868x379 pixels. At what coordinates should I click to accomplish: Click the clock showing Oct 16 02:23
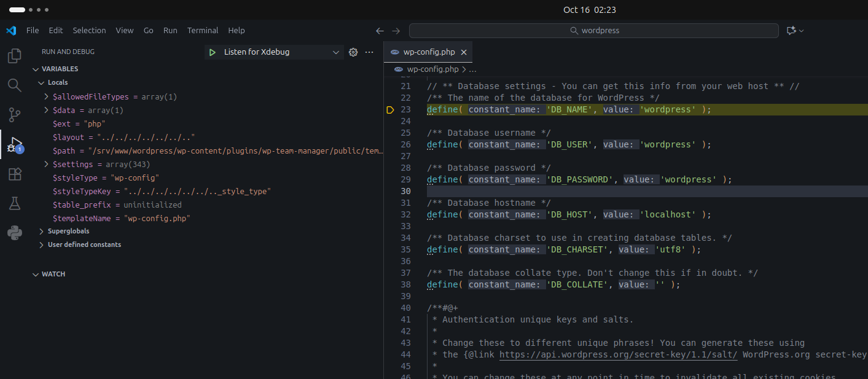(x=589, y=10)
